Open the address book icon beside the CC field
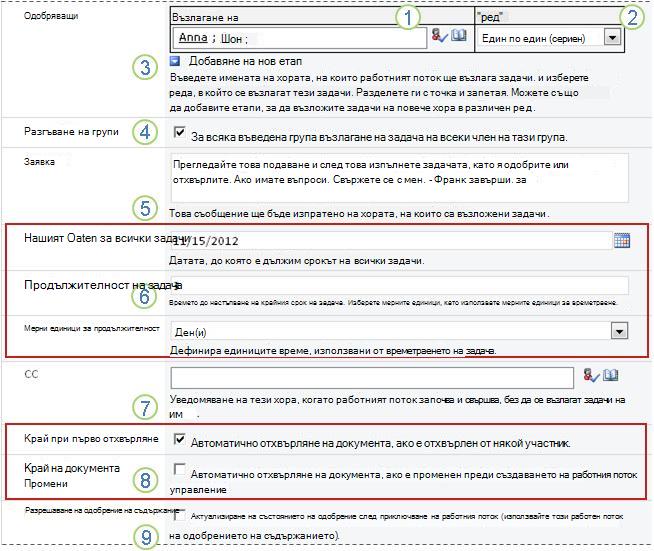Viewport: 654px width, 551px height. [x=611, y=375]
